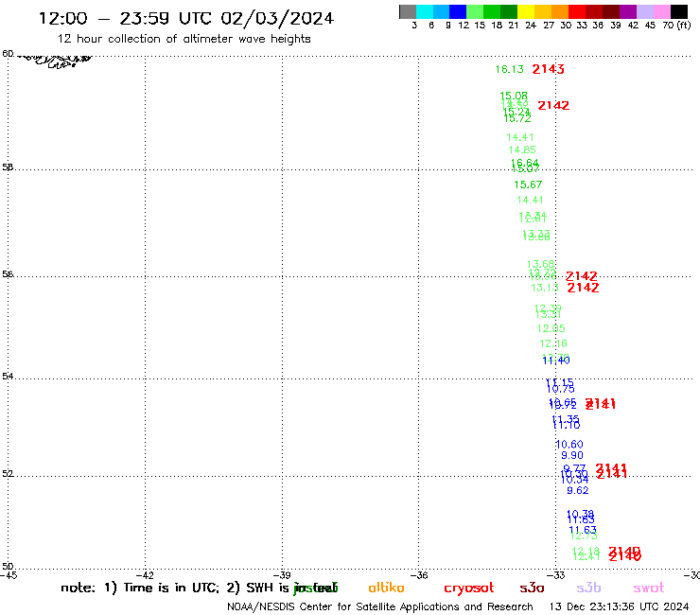700x615 pixels.
Task: Select the 15.72 wave height value
Action: click(x=517, y=119)
